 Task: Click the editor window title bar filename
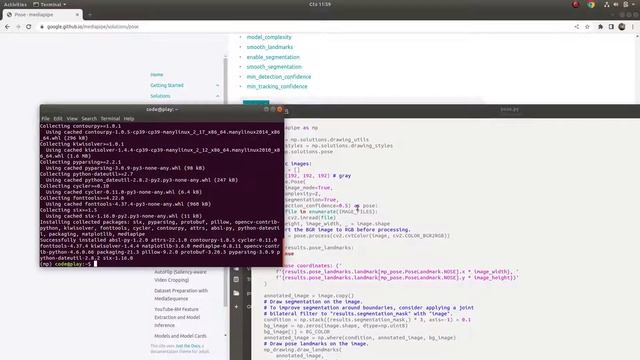pos(509,109)
